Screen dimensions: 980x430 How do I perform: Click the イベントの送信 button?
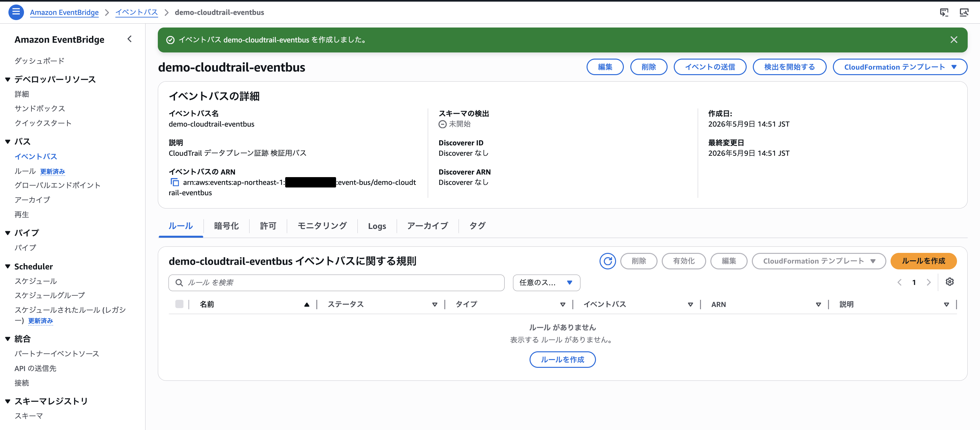click(710, 67)
